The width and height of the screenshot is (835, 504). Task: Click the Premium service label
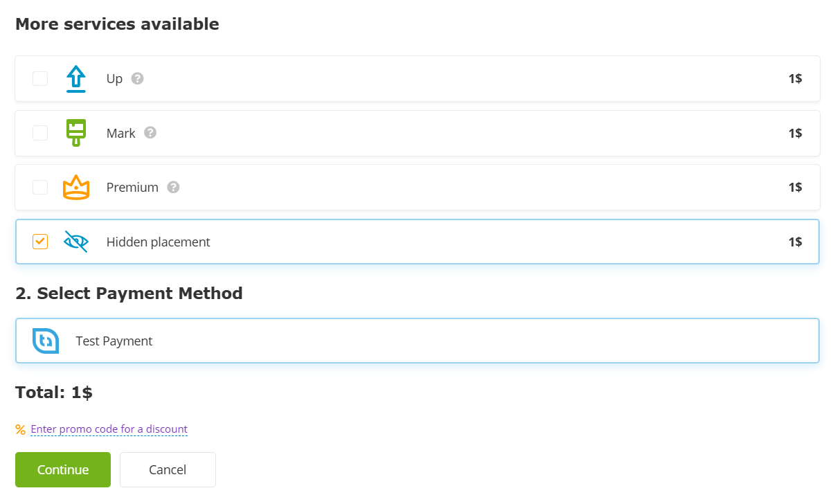pos(132,188)
